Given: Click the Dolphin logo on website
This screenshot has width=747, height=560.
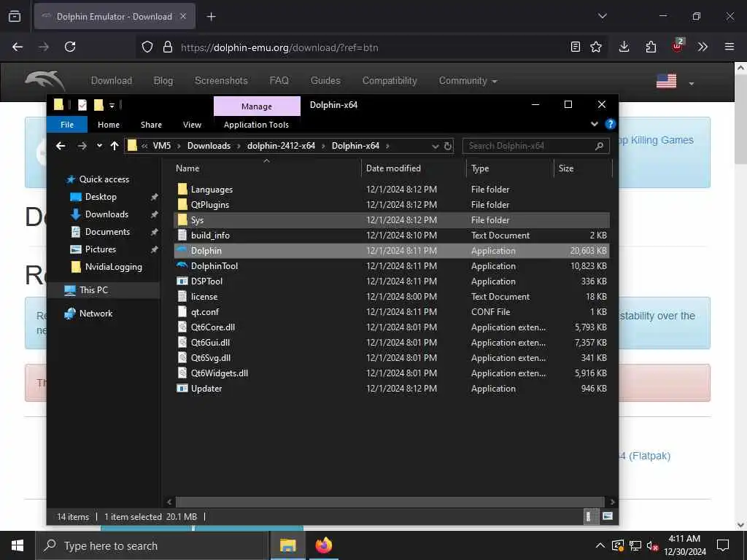Looking at the screenshot, I should (x=45, y=80).
